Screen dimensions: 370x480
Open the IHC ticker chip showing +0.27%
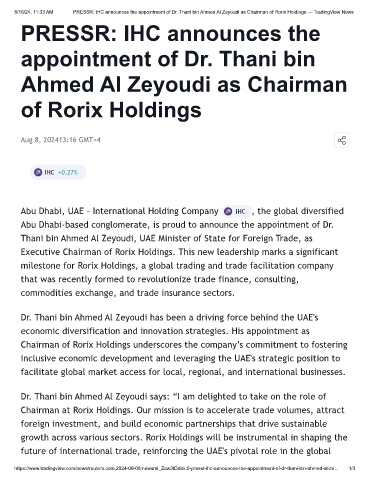pos(58,172)
